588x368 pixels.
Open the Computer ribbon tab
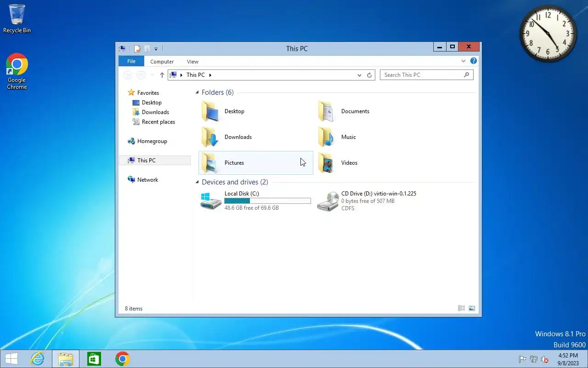click(x=162, y=62)
